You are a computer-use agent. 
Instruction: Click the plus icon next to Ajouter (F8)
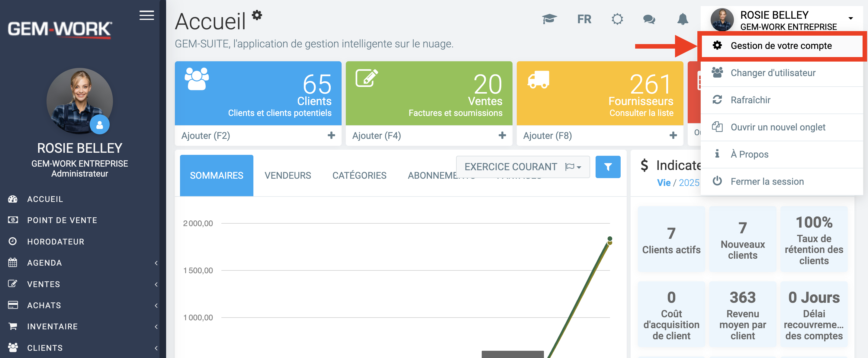pyautogui.click(x=673, y=136)
